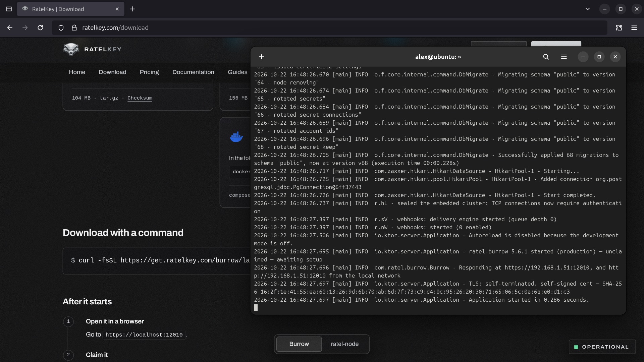Click the RatelKey badger logo

[x=71, y=49]
